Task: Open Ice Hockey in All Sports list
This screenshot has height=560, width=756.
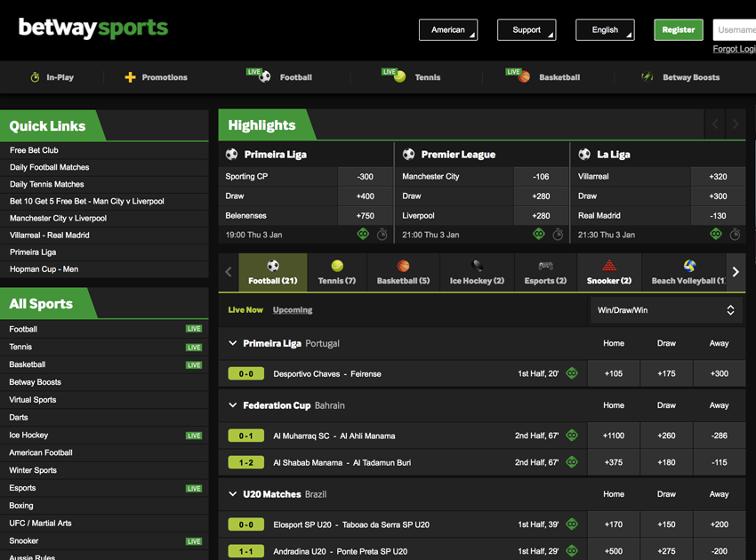Action: click(x=104, y=436)
